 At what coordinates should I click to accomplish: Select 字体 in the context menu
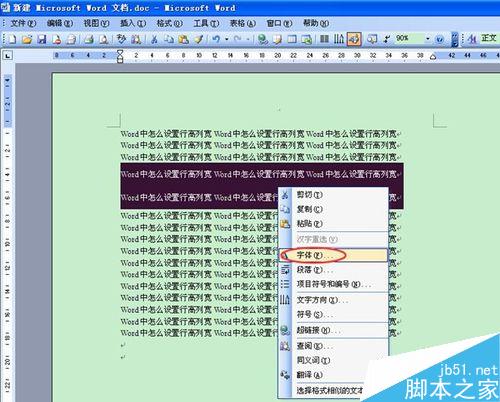coord(333,255)
